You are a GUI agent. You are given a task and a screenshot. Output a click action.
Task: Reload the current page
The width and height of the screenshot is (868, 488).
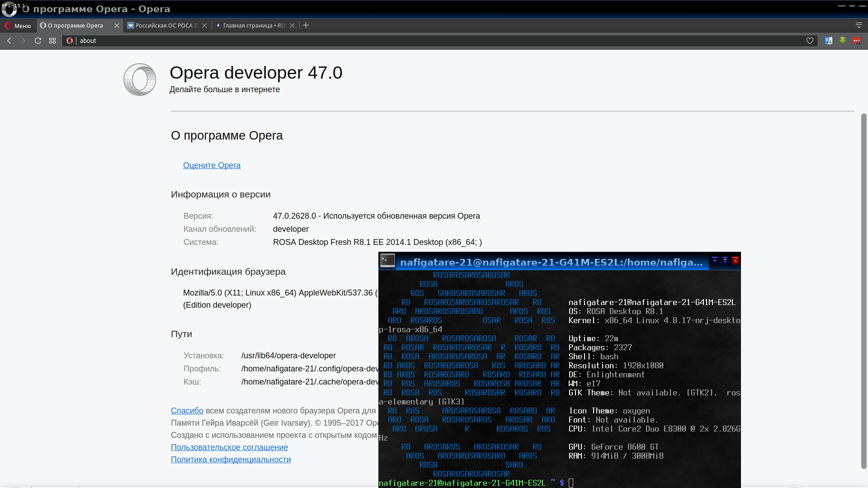[38, 41]
